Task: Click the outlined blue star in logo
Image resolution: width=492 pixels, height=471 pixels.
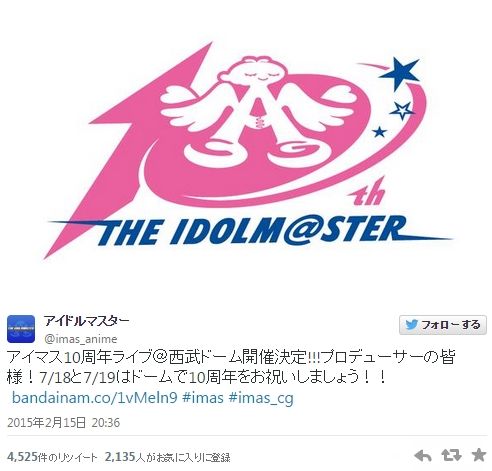Action: coord(402,111)
